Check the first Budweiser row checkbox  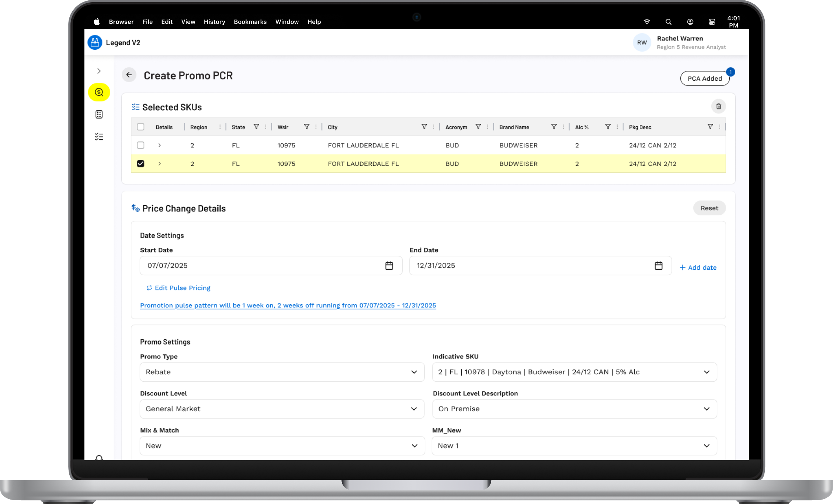pos(140,145)
